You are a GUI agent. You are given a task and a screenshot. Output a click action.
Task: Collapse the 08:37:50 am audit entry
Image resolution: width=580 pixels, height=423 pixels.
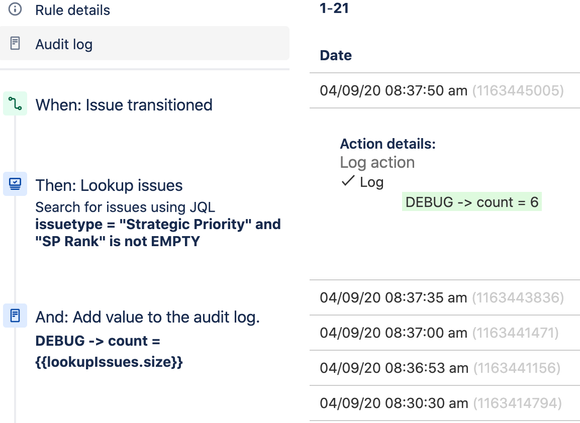[x=445, y=91]
